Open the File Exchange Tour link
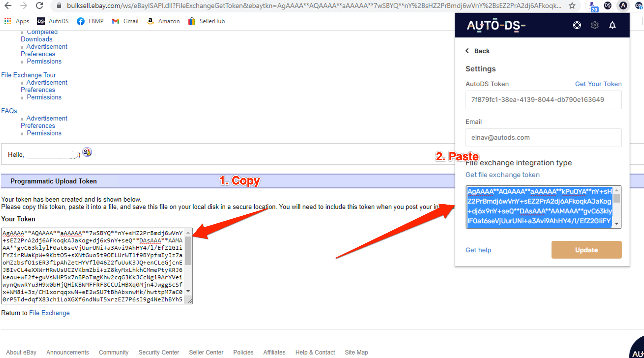Image resolution: width=644 pixels, height=358 pixels. 28,75
